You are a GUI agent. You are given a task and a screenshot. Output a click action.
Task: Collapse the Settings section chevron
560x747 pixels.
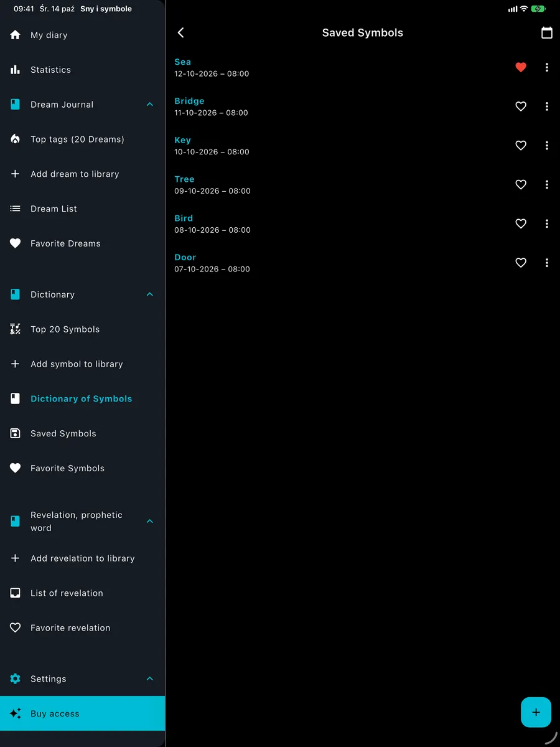click(x=149, y=679)
